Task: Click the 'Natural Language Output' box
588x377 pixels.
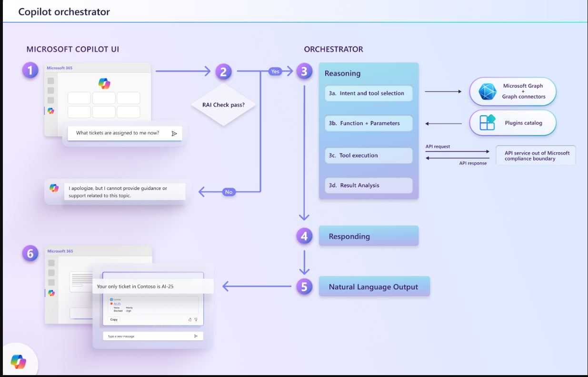Action: pos(374,287)
